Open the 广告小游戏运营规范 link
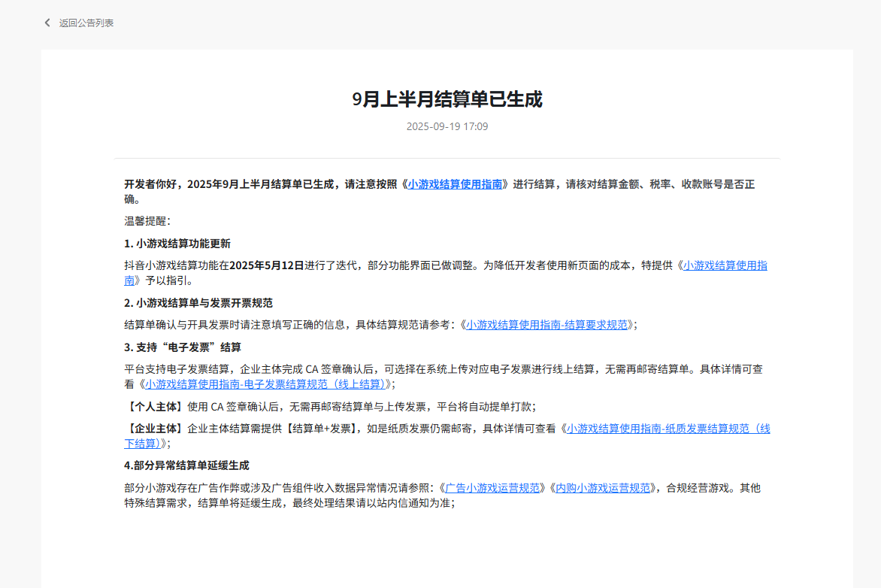Viewport: 881px width, 588px height. (x=492, y=488)
